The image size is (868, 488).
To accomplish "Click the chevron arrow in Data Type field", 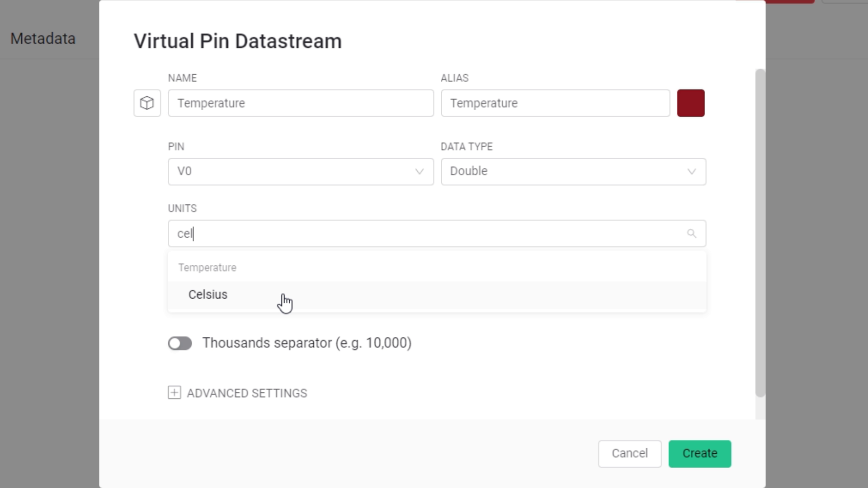I will coord(691,172).
